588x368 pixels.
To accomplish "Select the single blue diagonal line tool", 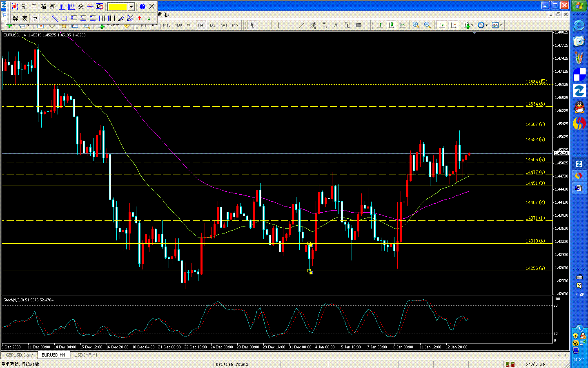I will tap(45, 18).
